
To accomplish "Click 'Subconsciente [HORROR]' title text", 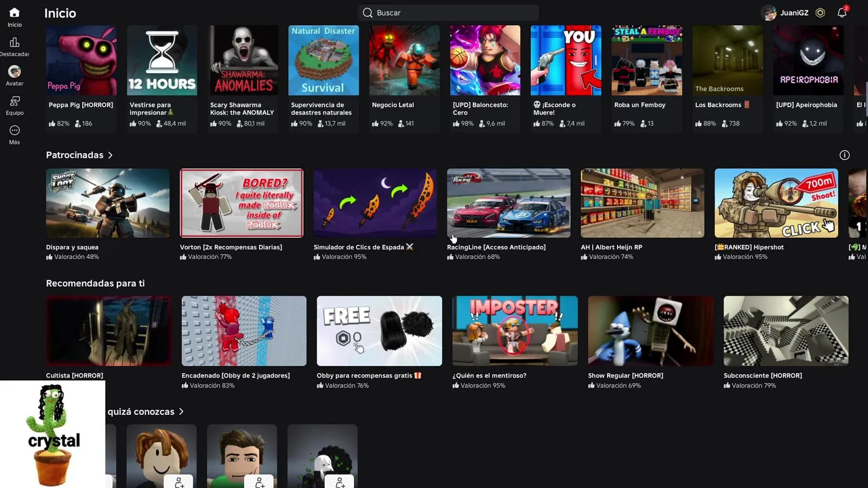I will 763,375.
